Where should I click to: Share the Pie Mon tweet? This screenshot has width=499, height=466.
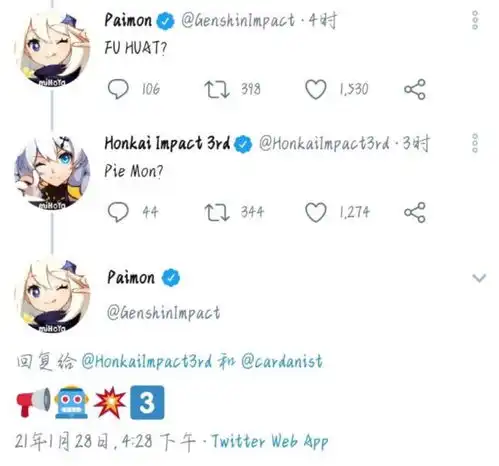415,212
